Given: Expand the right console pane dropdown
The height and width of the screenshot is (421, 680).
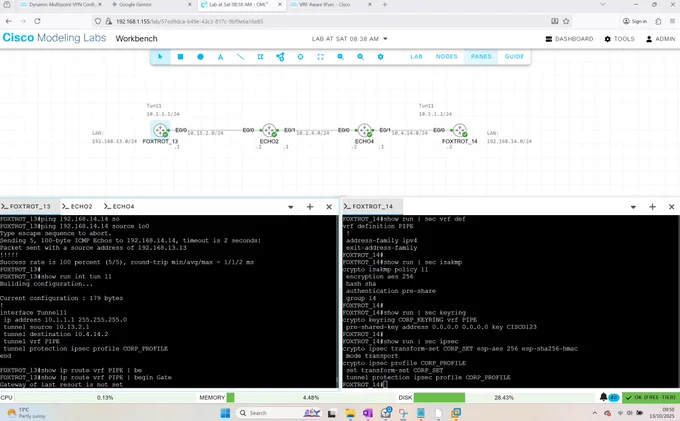Looking at the screenshot, I should coord(633,207).
